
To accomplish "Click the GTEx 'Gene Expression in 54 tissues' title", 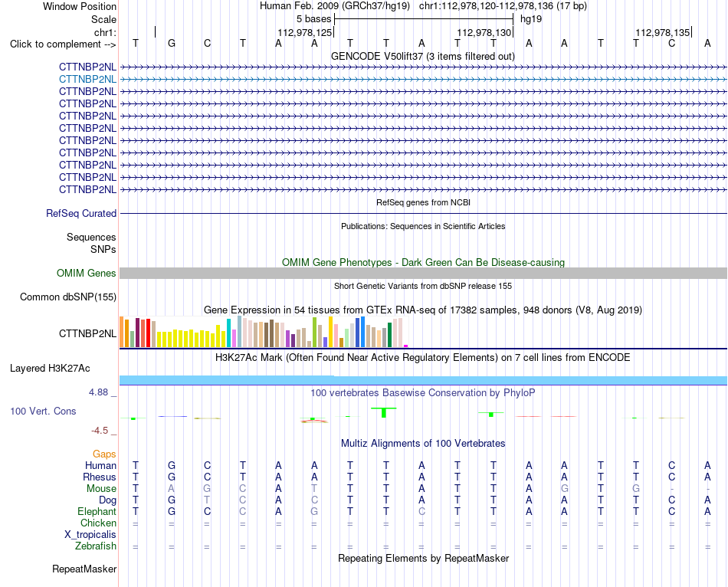I will click(423, 310).
